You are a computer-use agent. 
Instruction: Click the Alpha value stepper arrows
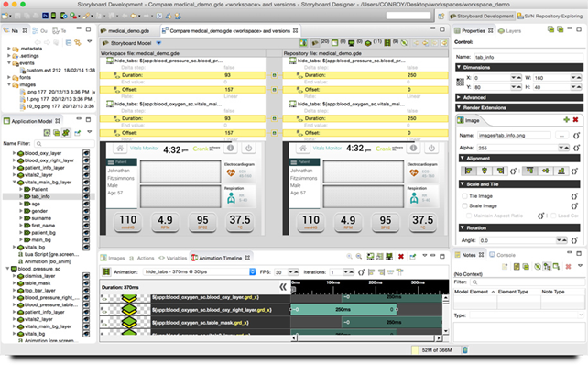tap(563, 148)
